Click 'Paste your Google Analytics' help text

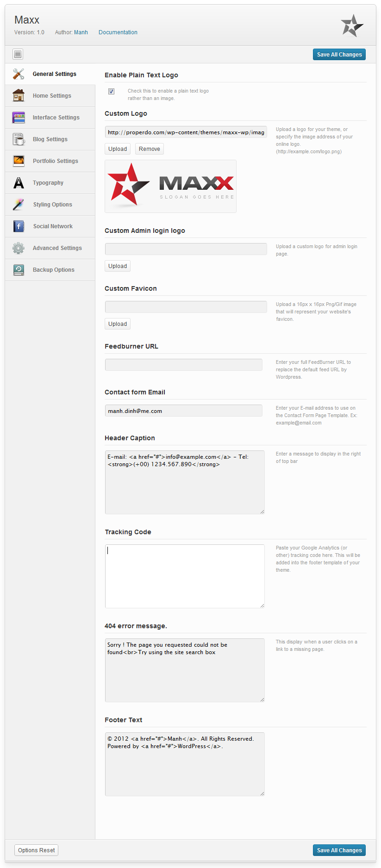[318, 559]
